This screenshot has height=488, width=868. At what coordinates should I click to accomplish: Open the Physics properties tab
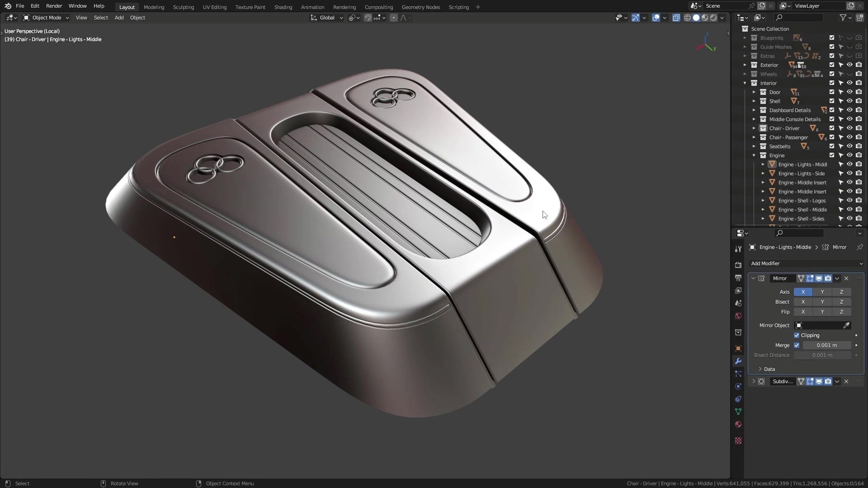(738, 386)
